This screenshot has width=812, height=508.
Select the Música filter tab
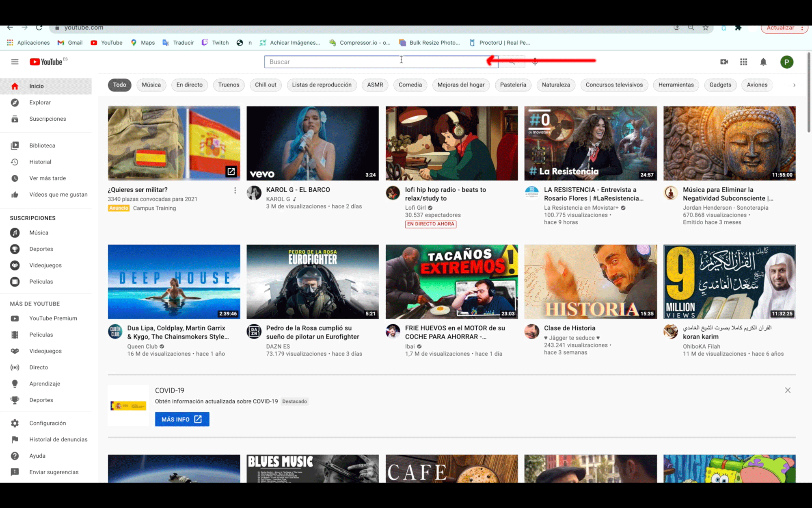click(150, 84)
